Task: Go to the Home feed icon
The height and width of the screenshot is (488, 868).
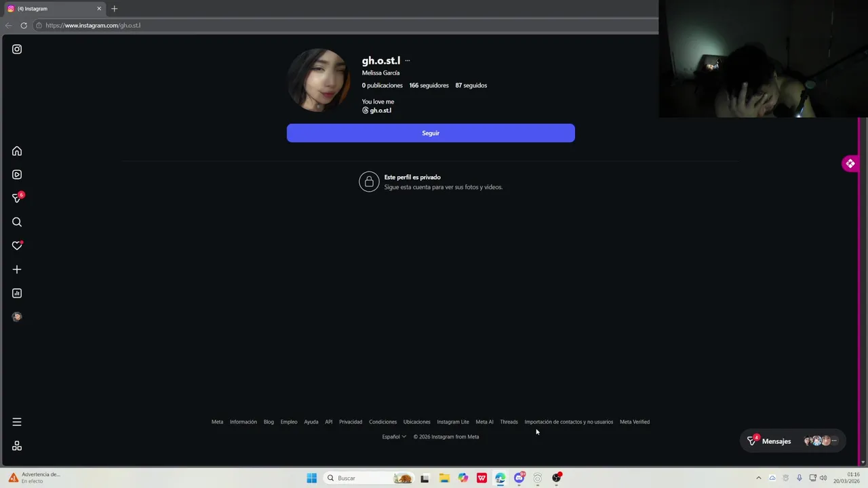Action: (17, 151)
